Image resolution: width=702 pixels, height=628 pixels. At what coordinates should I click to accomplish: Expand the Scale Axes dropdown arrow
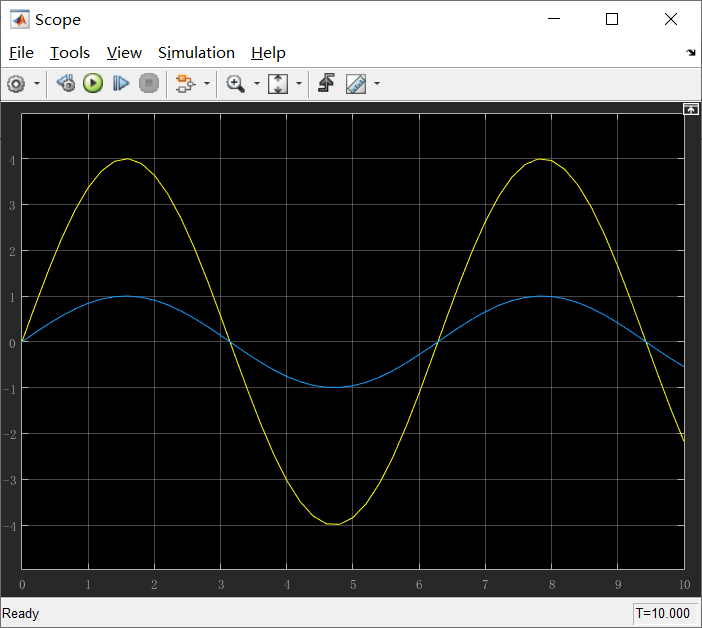click(299, 84)
